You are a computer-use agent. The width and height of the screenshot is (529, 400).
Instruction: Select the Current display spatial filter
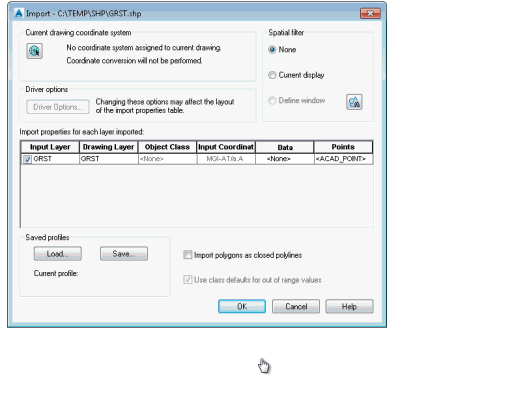[x=272, y=75]
